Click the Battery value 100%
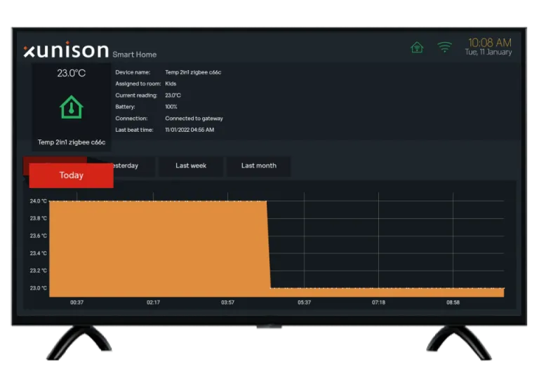This screenshot has width=539, height=392. (171, 107)
